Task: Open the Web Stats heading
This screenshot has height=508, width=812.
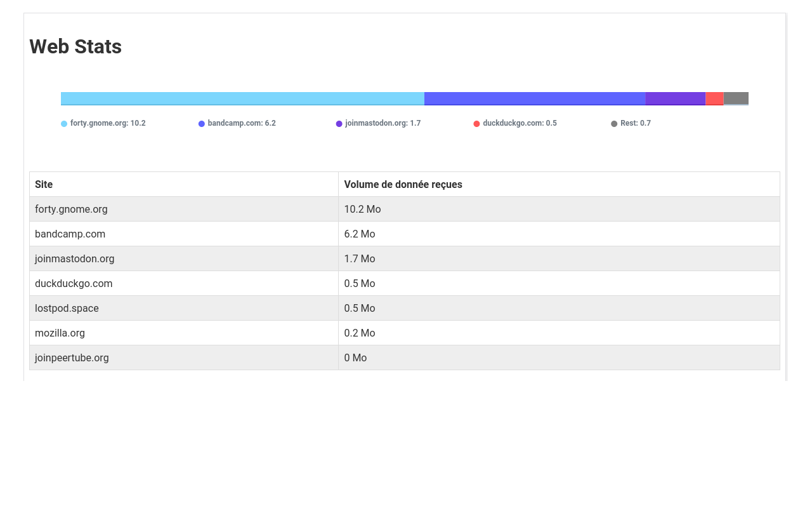Action: pos(75,46)
